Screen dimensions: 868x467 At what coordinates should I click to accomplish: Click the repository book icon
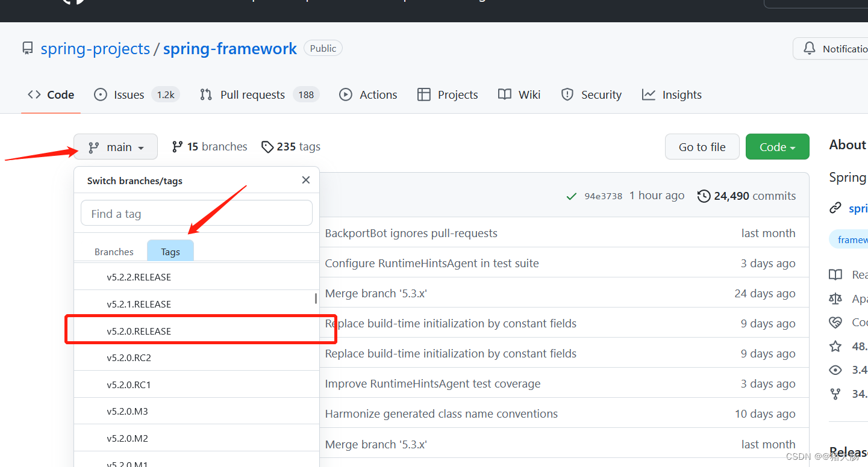(28, 49)
